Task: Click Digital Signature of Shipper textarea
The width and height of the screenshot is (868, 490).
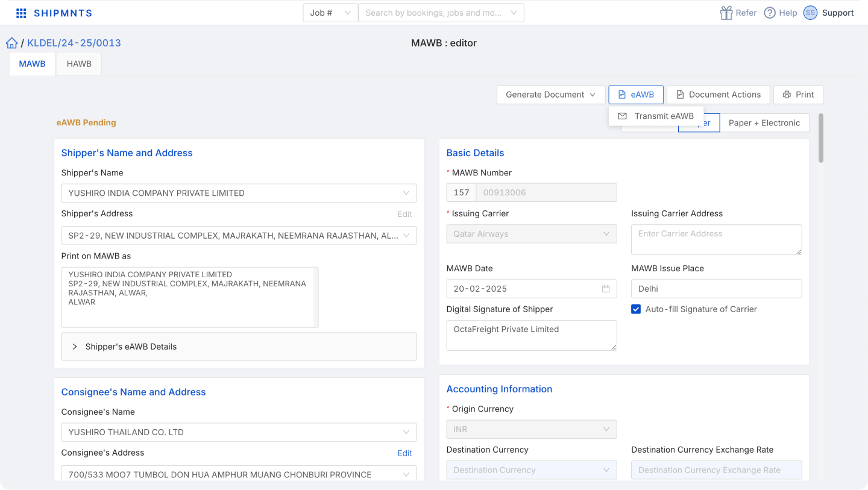Action: coord(532,335)
